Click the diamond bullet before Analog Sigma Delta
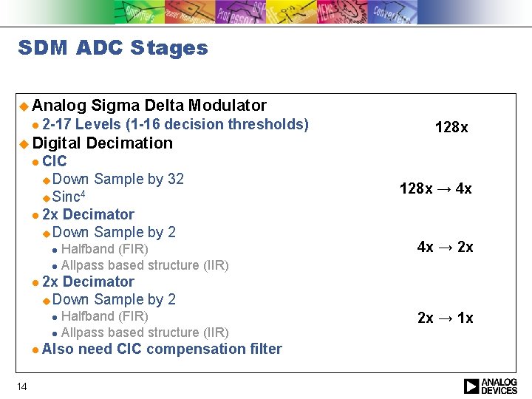This screenshot has height=399, width=532. (24, 106)
